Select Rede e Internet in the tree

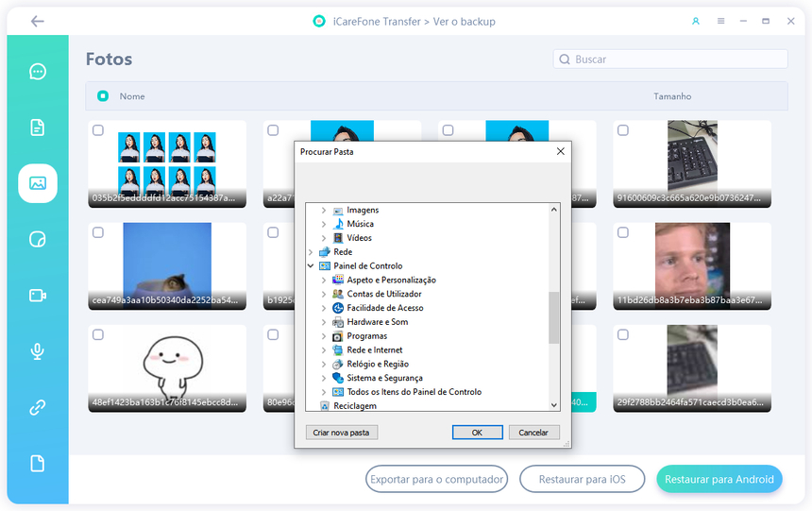point(375,349)
